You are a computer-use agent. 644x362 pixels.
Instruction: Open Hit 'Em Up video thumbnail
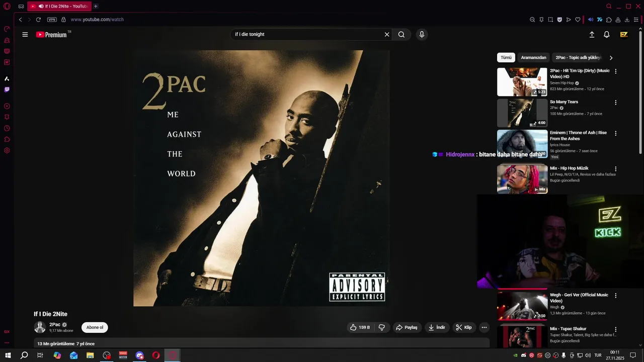tap(522, 82)
